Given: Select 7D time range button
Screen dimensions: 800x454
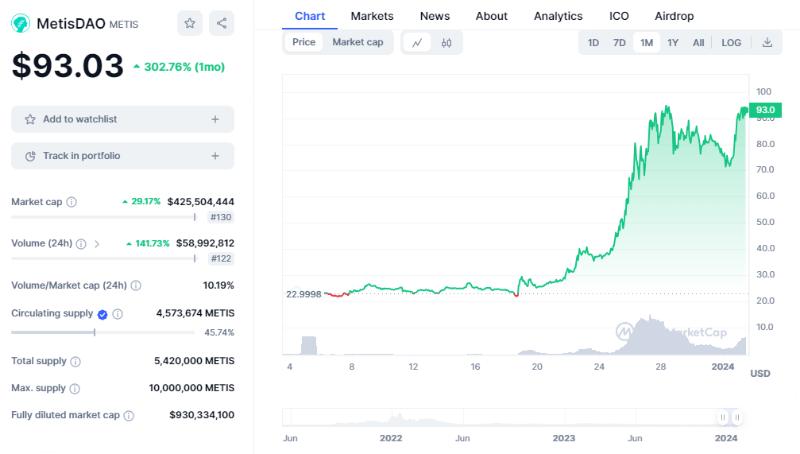Looking at the screenshot, I should [x=619, y=43].
